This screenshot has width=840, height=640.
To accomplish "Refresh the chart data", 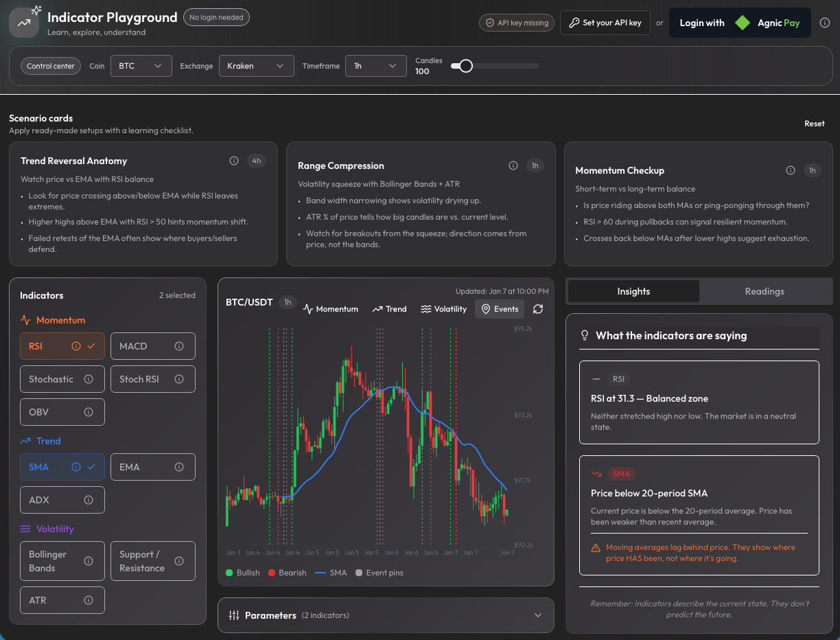I will pos(538,309).
